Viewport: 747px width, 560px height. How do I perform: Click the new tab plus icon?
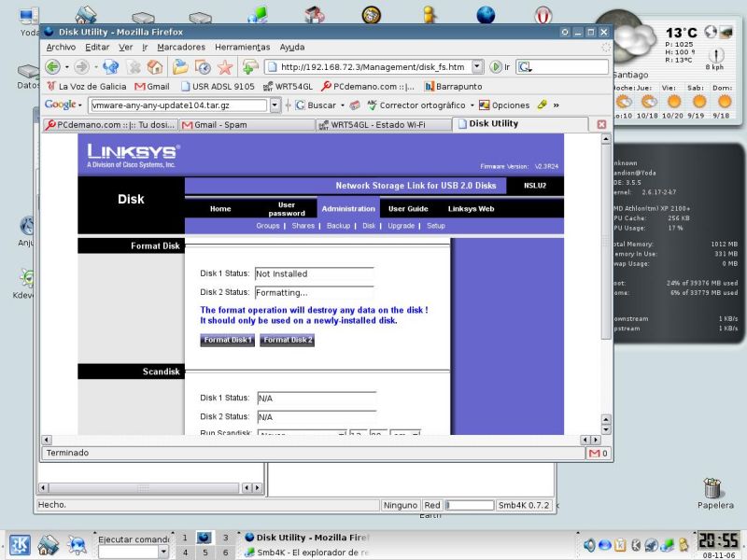(249, 66)
